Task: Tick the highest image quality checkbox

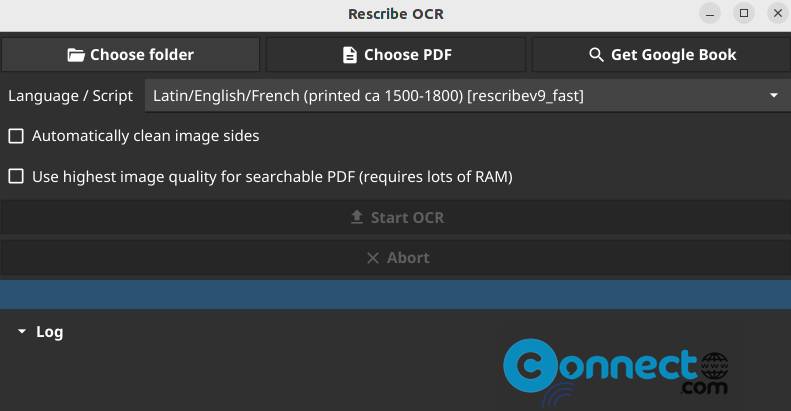Action: (x=16, y=177)
